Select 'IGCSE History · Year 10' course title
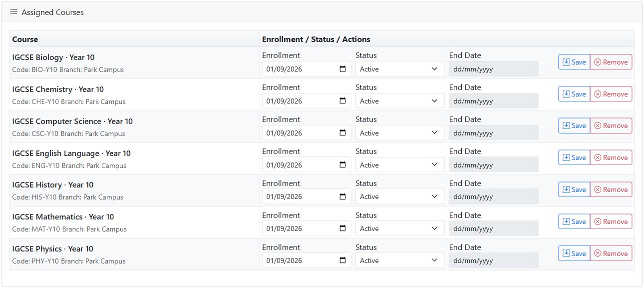Screen dimensions: 644x289 tap(53, 185)
